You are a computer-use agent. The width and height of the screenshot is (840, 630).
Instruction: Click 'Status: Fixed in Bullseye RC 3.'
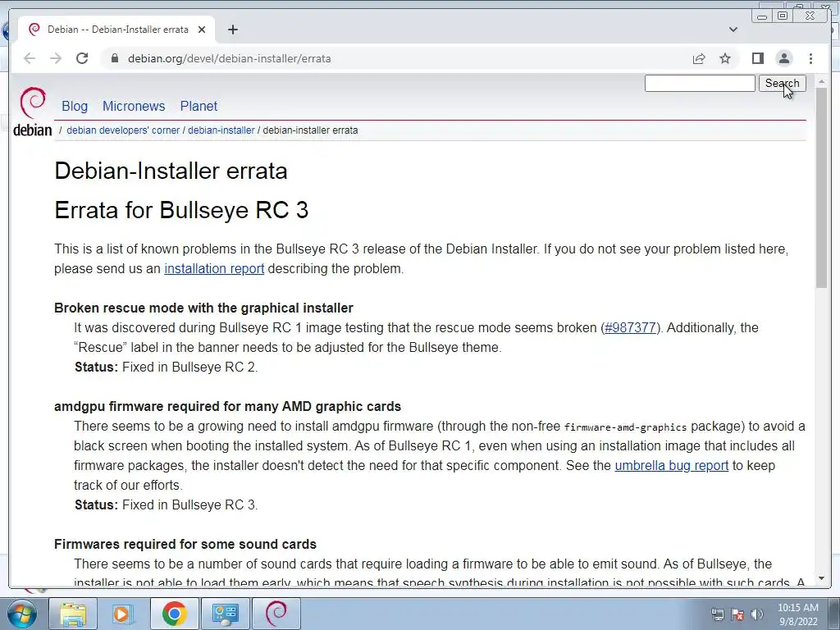pos(166,504)
